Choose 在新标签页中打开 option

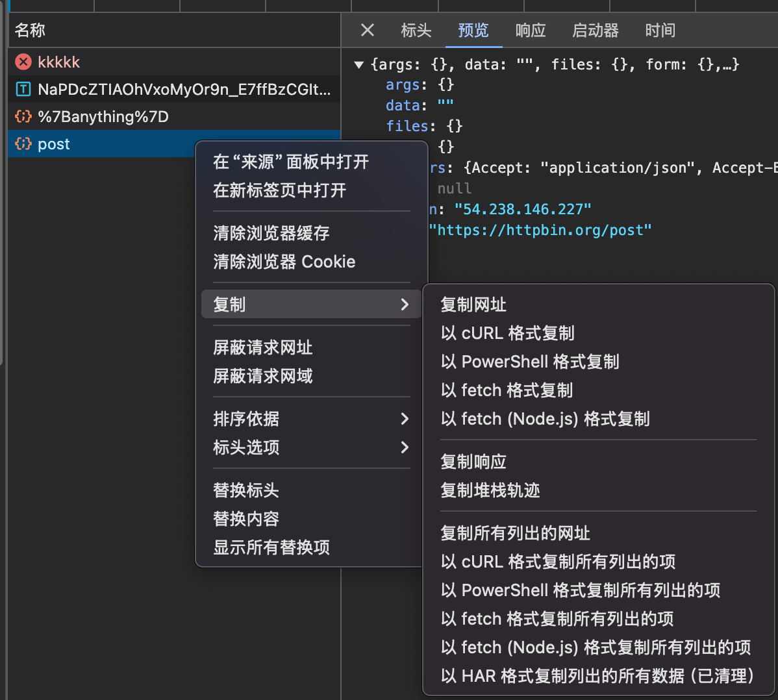(x=280, y=190)
